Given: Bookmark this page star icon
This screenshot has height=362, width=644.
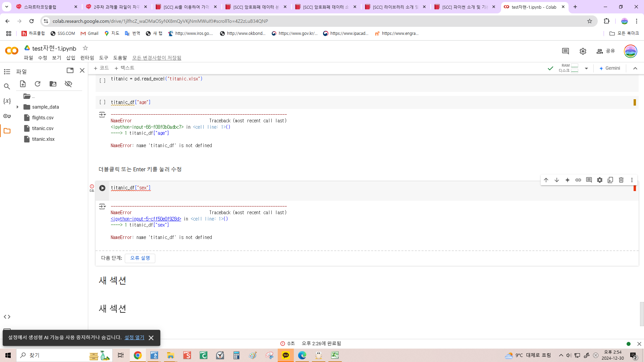Looking at the screenshot, I should click(590, 21).
